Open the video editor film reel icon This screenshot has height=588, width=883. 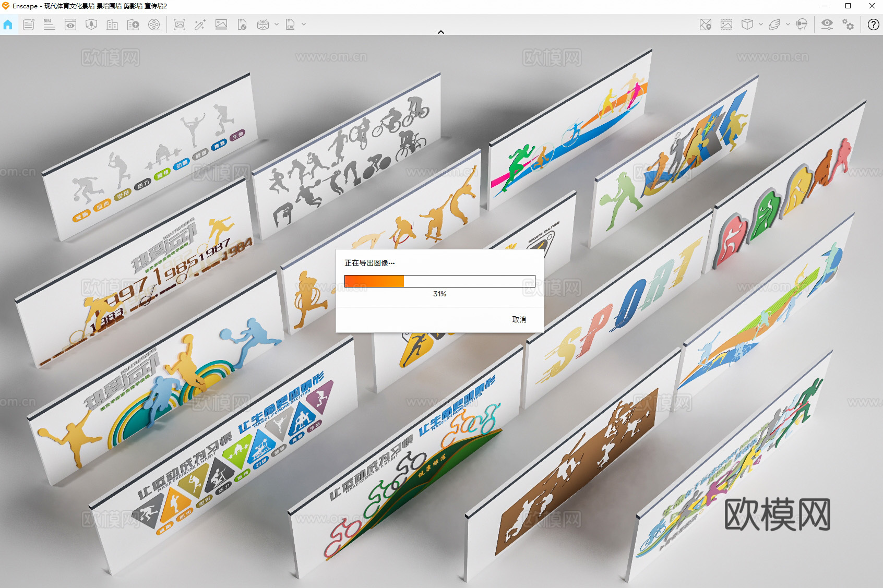point(154,25)
